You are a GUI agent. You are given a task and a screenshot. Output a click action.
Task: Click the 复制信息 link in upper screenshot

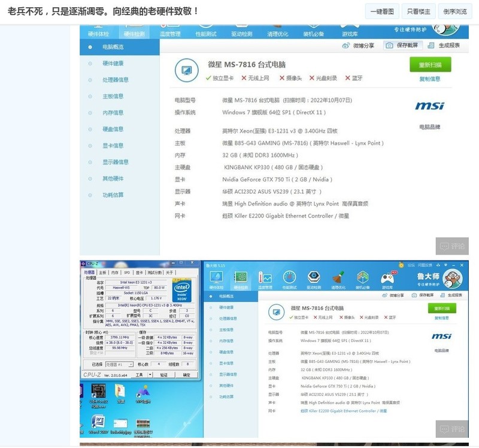click(x=430, y=79)
